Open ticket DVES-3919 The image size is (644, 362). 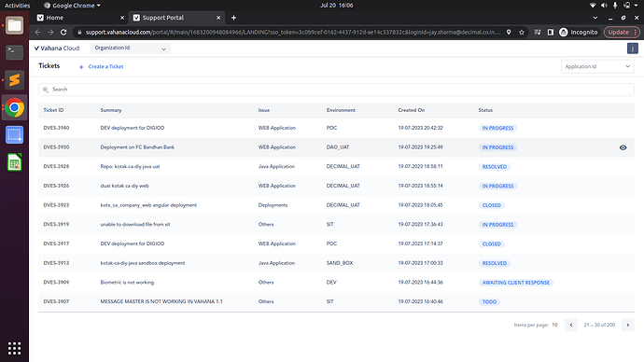click(x=56, y=224)
